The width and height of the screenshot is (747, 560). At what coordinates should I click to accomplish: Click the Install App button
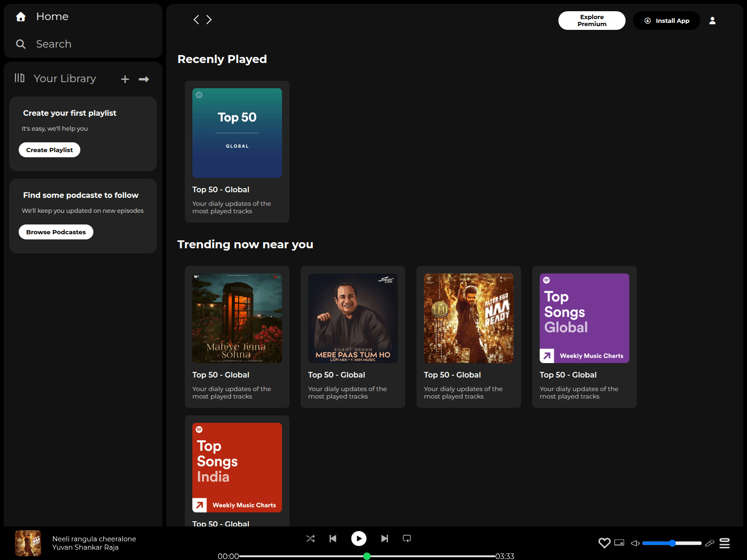(x=667, y=21)
